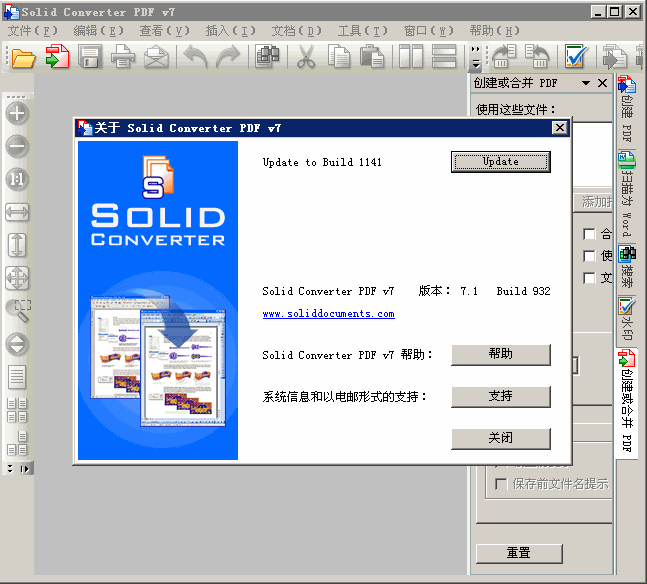Click the Send by email envelope icon

tap(156, 57)
